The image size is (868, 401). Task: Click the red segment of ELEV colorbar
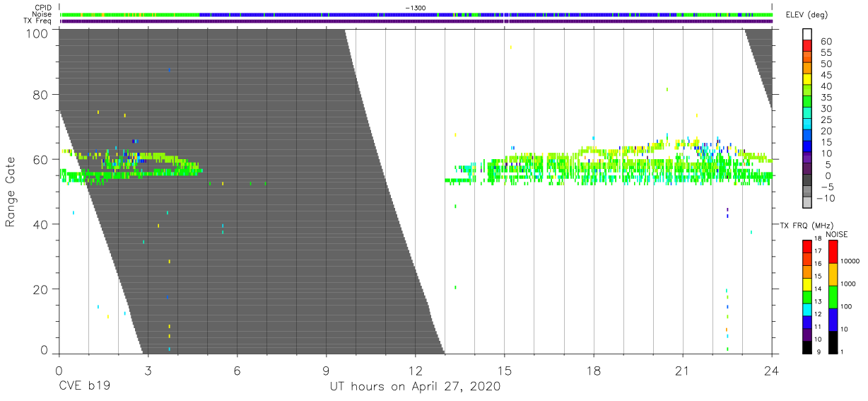pyautogui.click(x=807, y=47)
